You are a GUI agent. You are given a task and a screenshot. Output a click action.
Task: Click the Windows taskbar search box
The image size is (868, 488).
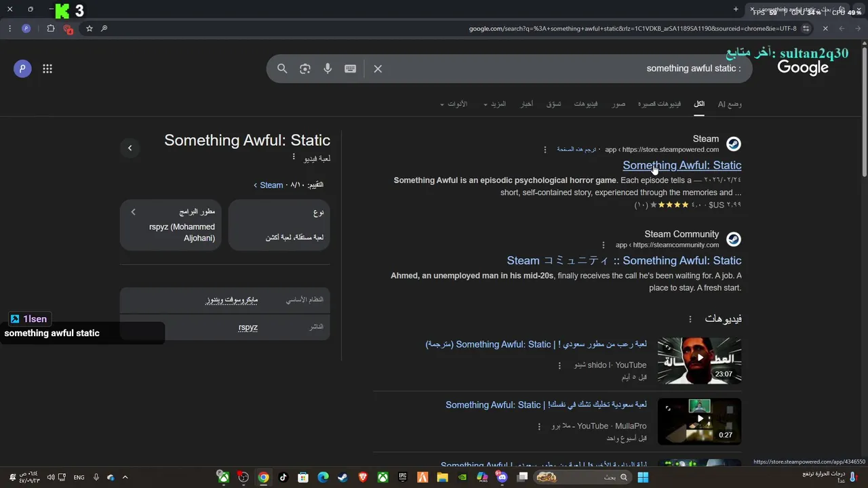pos(582,477)
